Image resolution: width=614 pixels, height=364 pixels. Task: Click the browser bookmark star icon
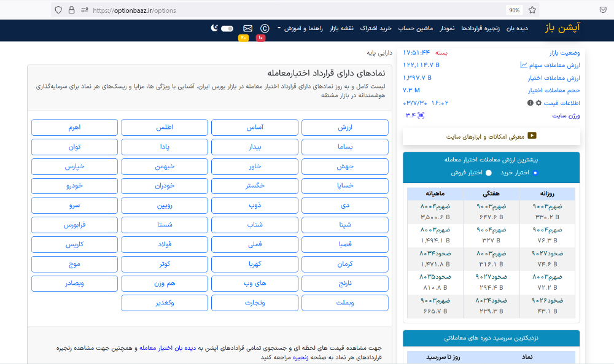pyautogui.click(x=532, y=10)
